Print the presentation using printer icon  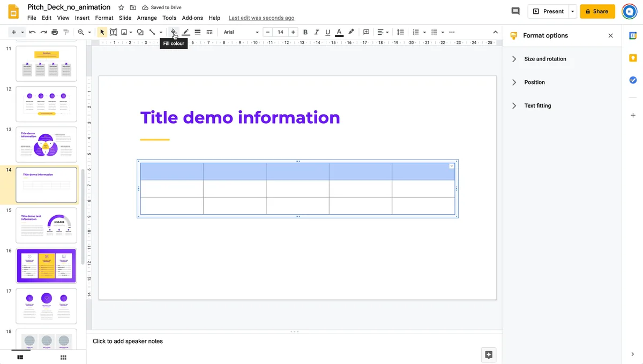(55, 32)
